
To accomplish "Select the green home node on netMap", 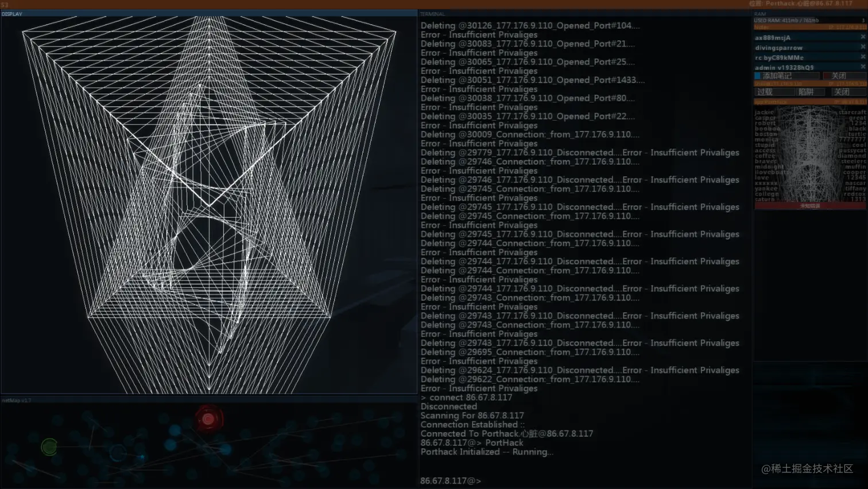I will pyautogui.click(x=49, y=446).
